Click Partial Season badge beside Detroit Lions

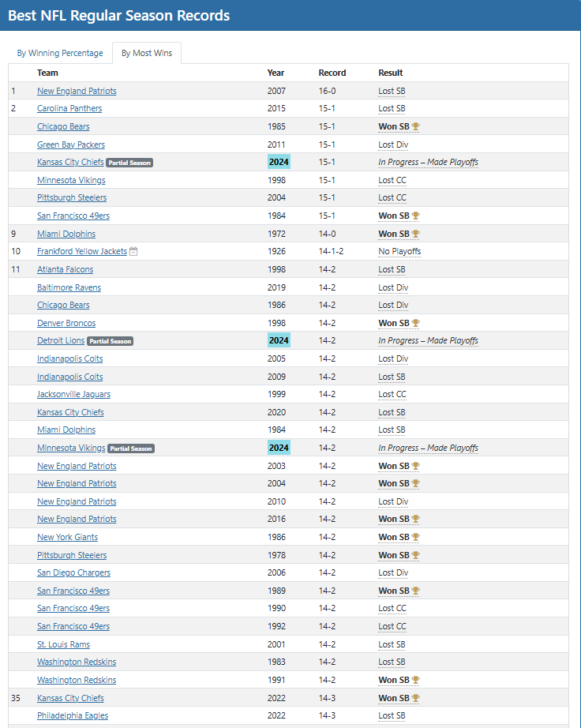pyautogui.click(x=111, y=341)
